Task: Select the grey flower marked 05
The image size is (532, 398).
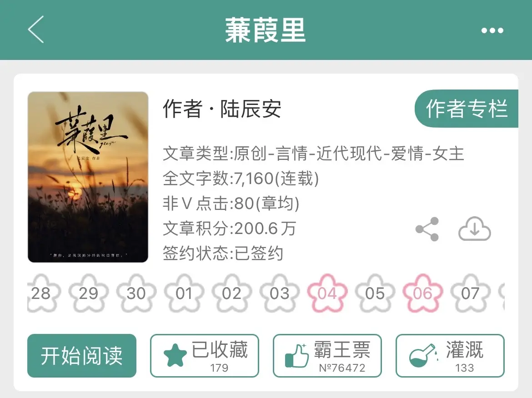Action: 375,293
